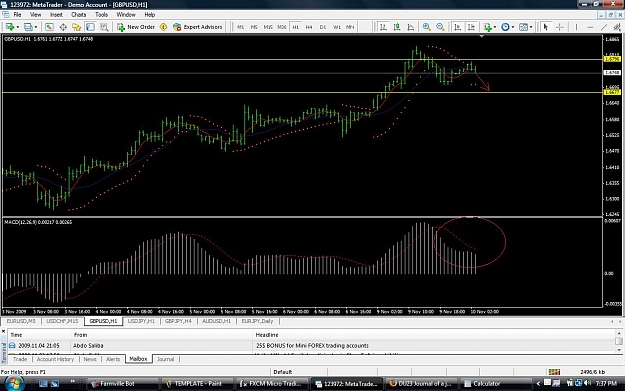
Task: Click the Templates toolbar icon
Action: [x=523, y=27]
